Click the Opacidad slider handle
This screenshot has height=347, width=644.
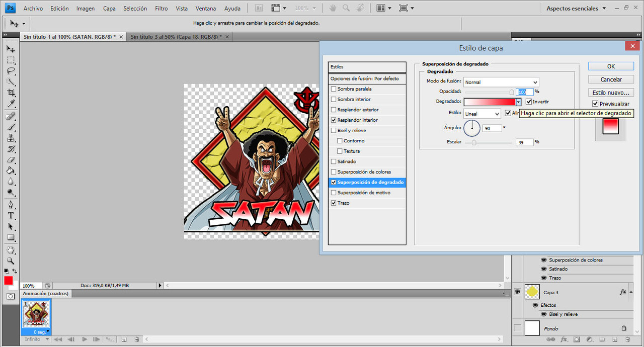tap(512, 92)
